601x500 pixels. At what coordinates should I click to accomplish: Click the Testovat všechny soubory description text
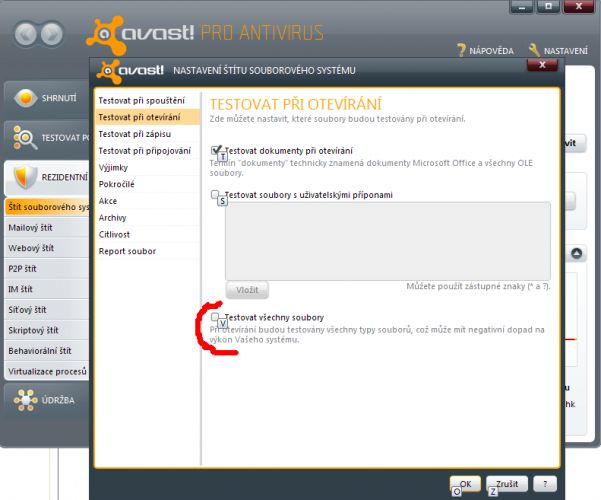[377, 335]
